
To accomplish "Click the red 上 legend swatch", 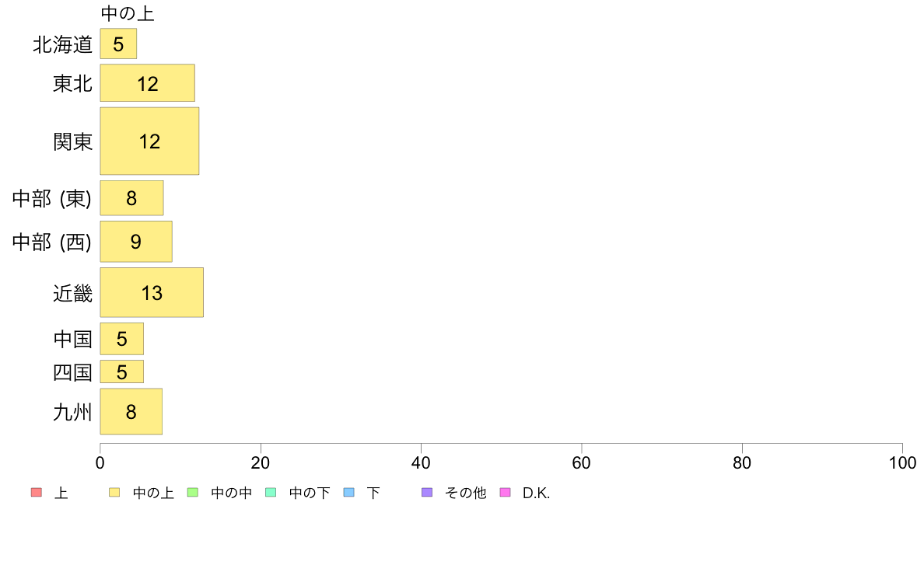I will [x=37, y=493].
